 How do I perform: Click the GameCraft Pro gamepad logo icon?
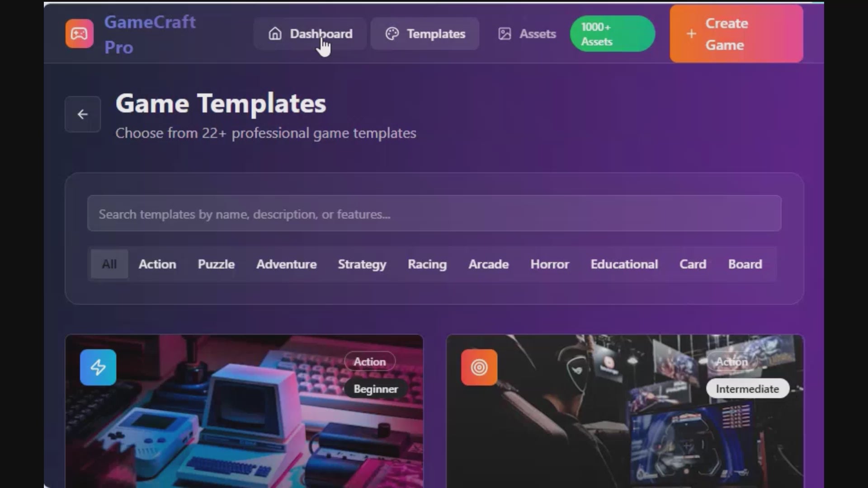[x=79, y=34]
